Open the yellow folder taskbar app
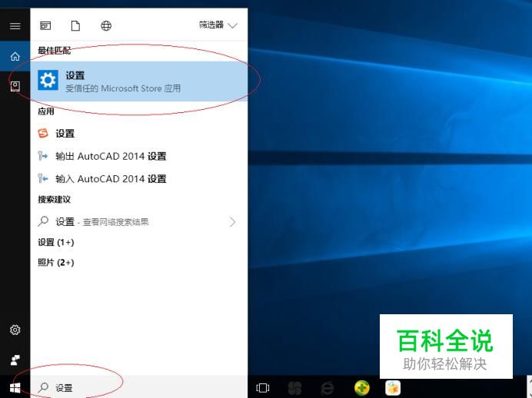This screenshot has width=532, height=398. (393, 387)
